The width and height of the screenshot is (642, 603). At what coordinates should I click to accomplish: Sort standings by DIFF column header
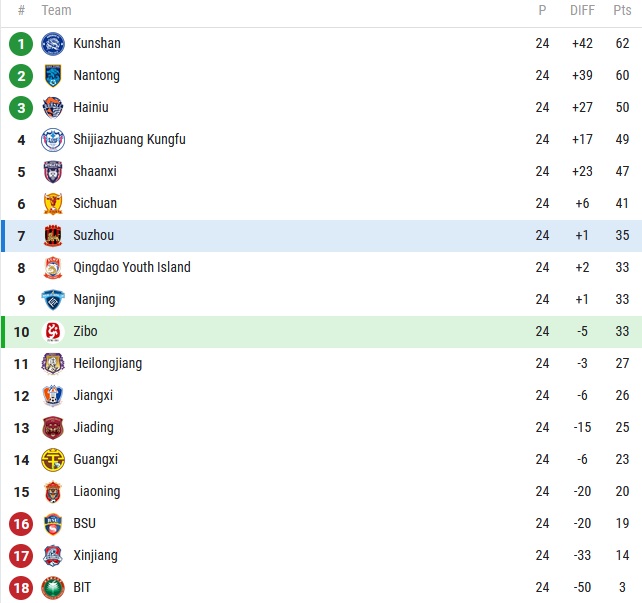pos(582,11)
